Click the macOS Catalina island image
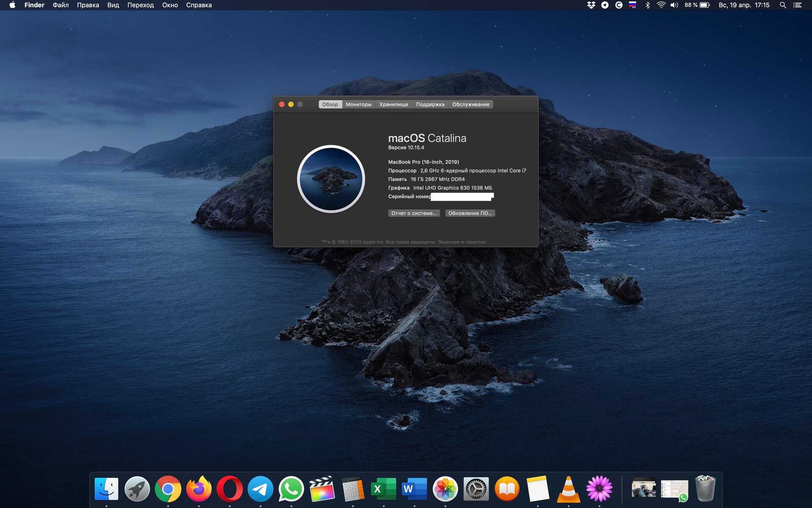This screenshot has width=812, height=508. pyautogui.click(x=331, y=179)
